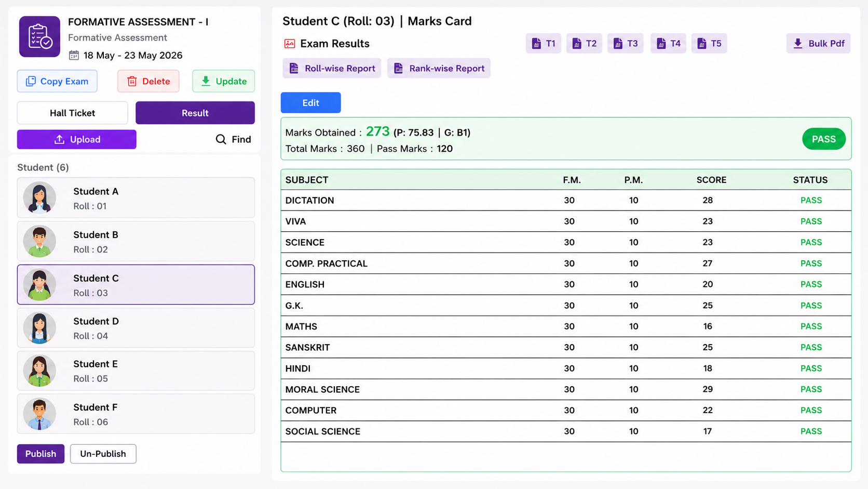Switch to the Result tab
Image resolution: width=868 pixels, height=489 pixels.
pyautogui.click(x=195, y=113)
